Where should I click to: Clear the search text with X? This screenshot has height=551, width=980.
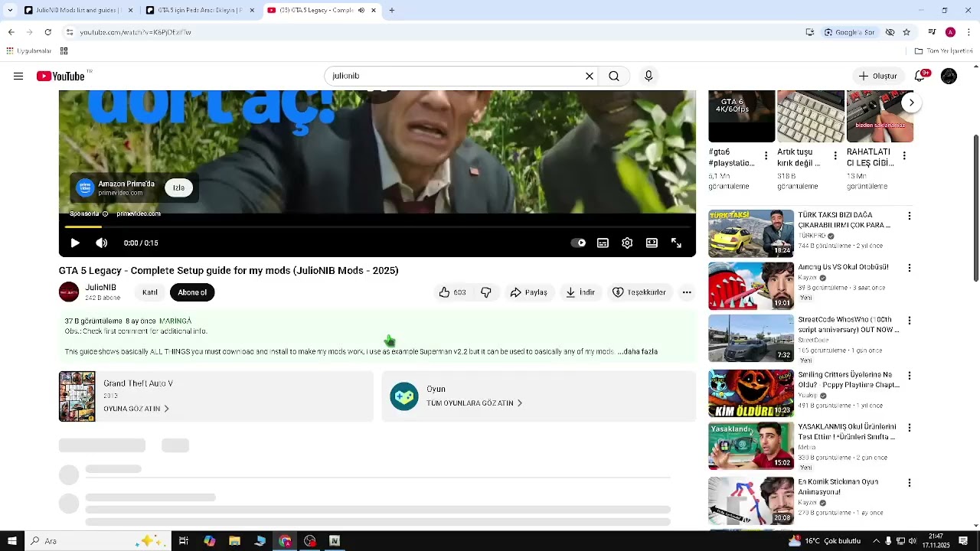(590, 76)
